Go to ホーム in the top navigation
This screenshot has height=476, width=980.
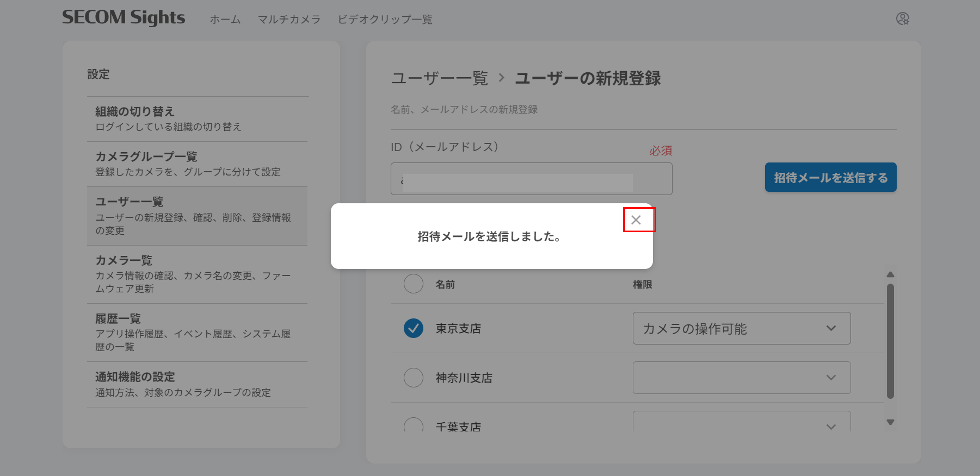point(225,19)
